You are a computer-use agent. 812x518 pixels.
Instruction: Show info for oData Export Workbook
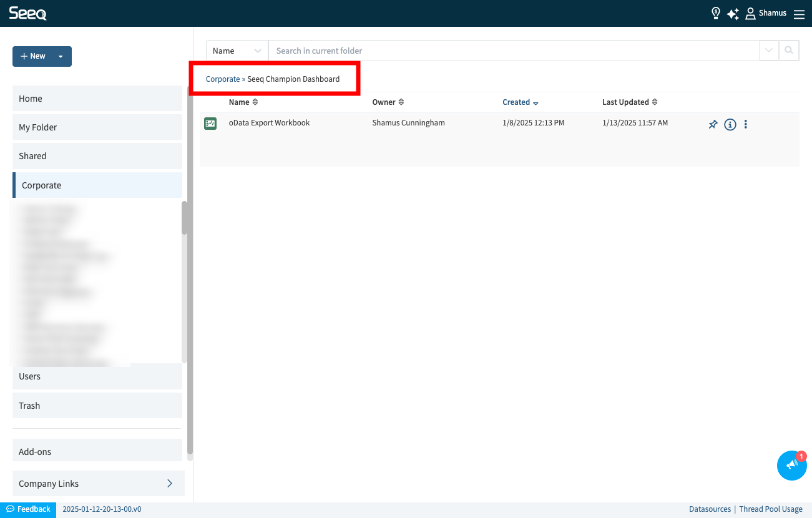tap(730, 124)
